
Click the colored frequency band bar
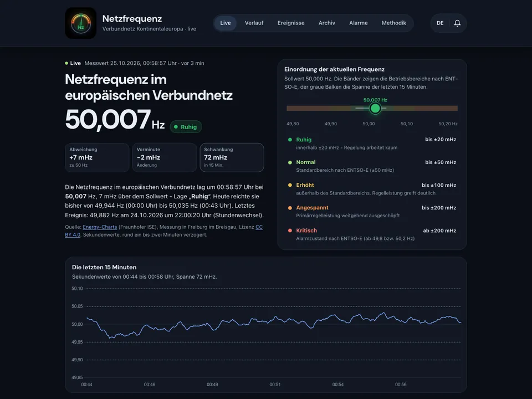(372, 108)
